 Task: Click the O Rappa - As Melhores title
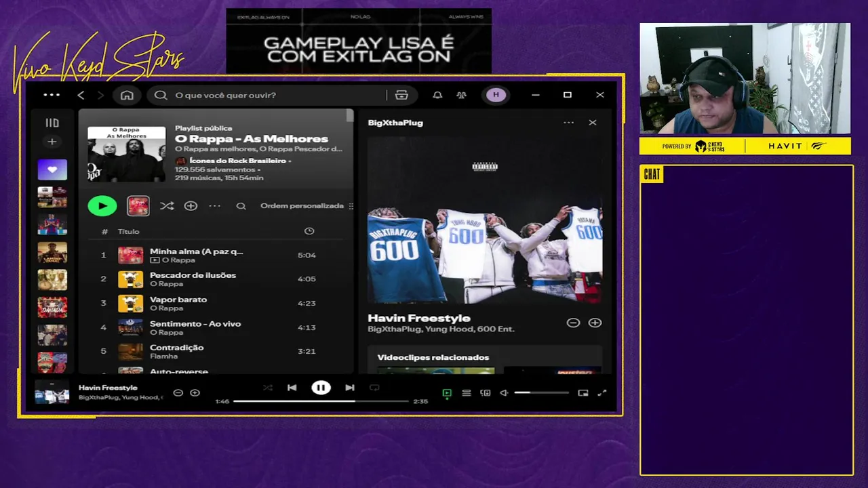click(x=252, y=138)
